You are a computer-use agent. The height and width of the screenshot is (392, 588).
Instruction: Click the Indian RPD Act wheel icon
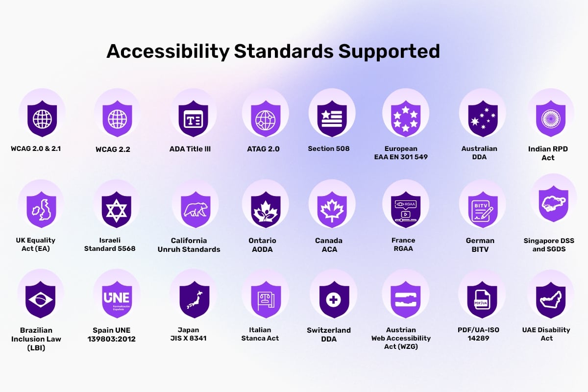551,119
